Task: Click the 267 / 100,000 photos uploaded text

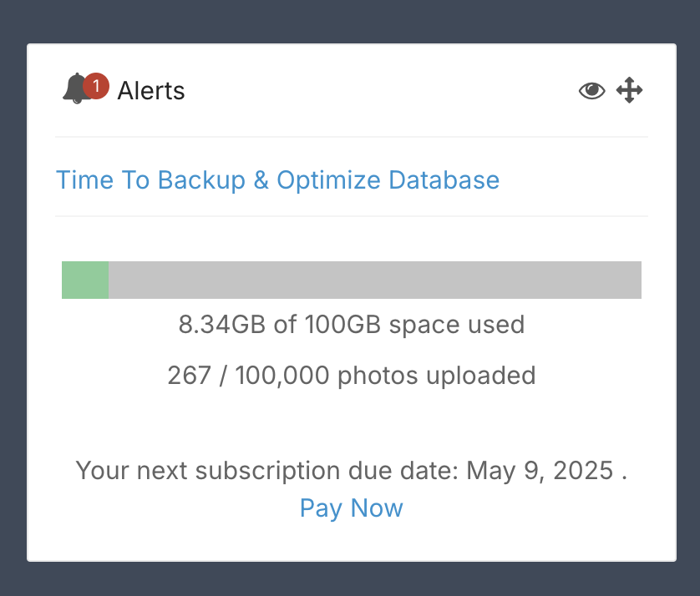Action: [352, 376]
